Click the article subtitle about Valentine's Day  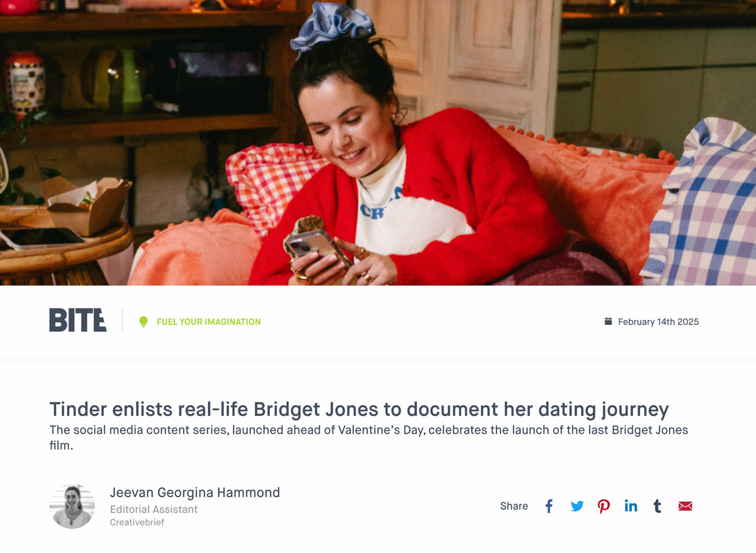[369, 437]
